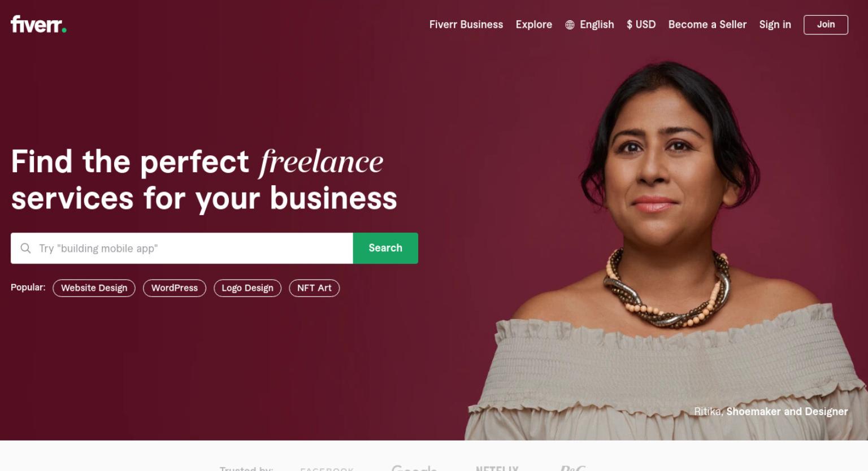Click Ritika, Shoemaker and Designer caption
The height and width of the screenshot is (471, 868).
[771, 411]
